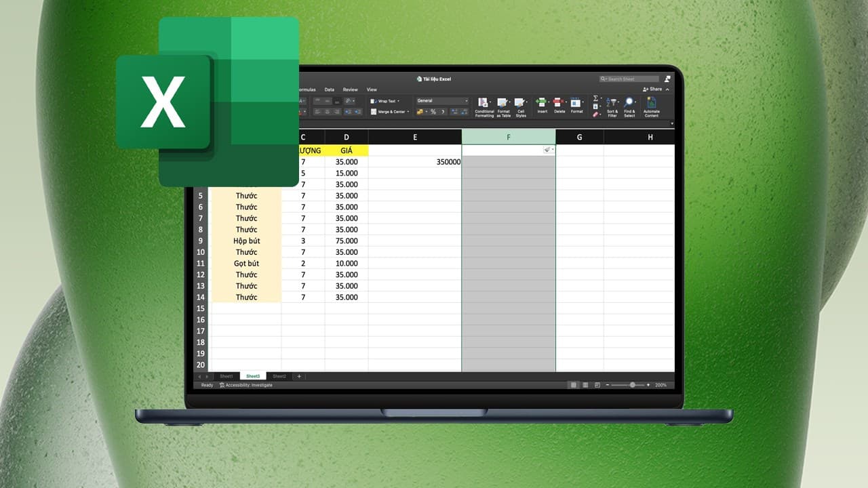Screen dimensions: 868x488
Task: Click the paste options icon in column F
Action: click(548, 150)
